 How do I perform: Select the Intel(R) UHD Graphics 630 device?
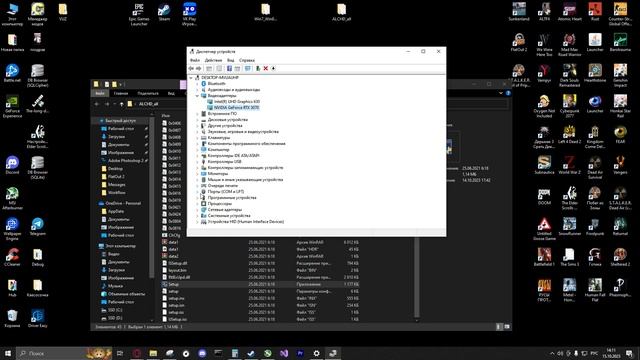pyautogui.click(x=237, y=102)
